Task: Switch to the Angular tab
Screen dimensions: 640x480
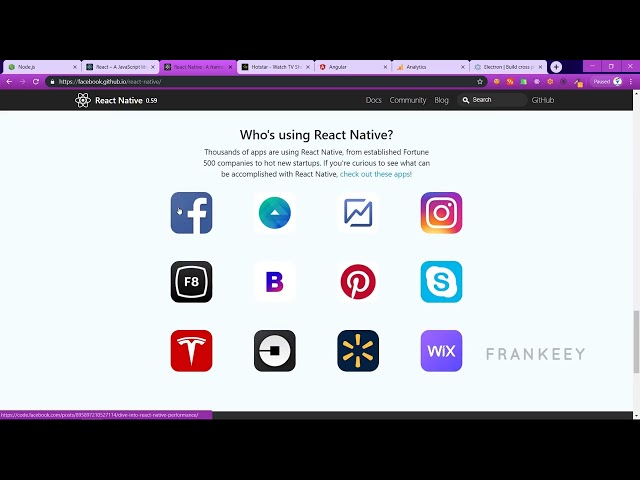Action: pyautogui.click(x=353, y=67)
